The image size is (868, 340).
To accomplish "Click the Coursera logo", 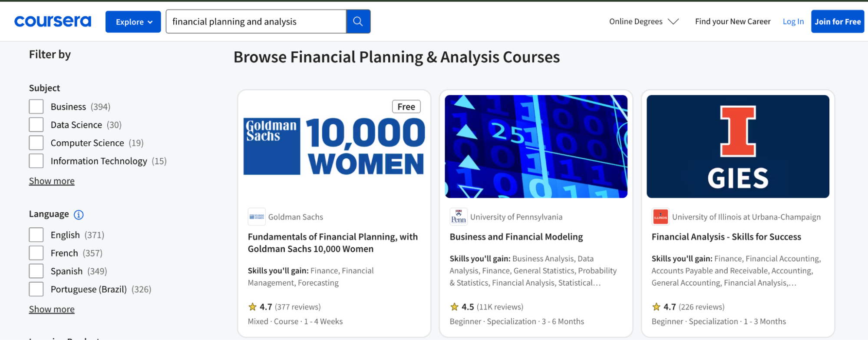I will [52, 20].
